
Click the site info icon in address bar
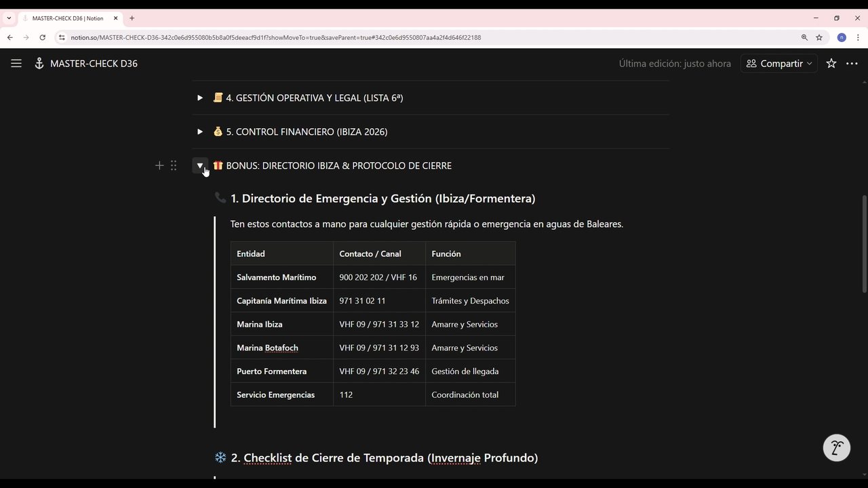coord(62,37)
